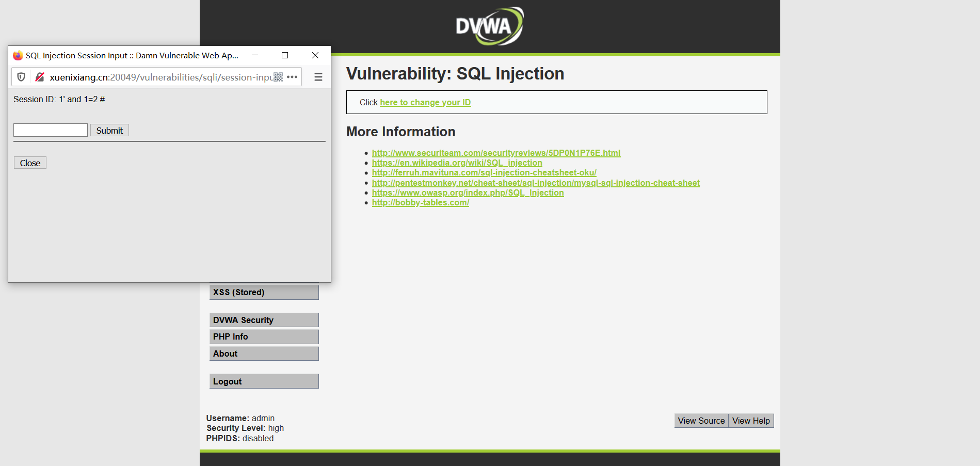Open the XSS (Stored) menu item
Screen dimensions: 980x466
pyautogui.click(x=264, y=292)
